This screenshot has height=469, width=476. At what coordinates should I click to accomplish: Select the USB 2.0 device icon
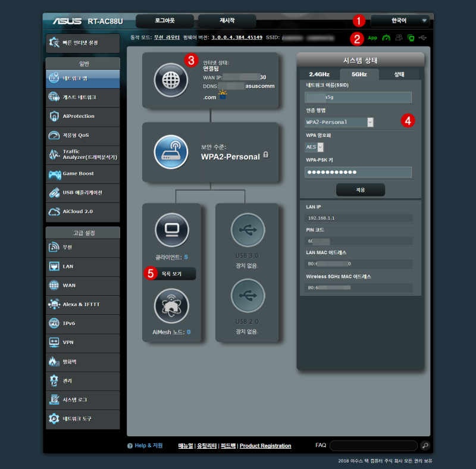248,296
